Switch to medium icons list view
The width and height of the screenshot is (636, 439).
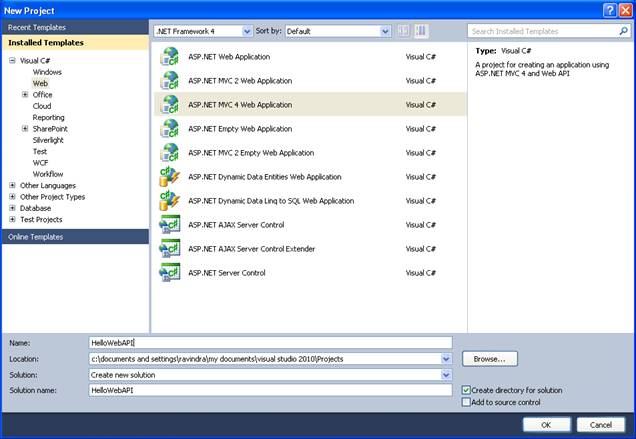(x=421, y=31)
